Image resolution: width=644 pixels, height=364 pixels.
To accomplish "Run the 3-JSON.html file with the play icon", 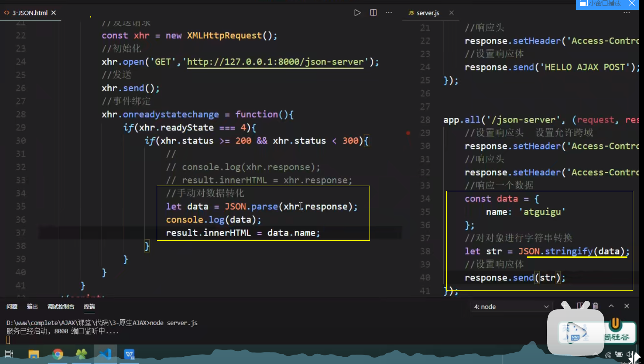I will [357, 13].
